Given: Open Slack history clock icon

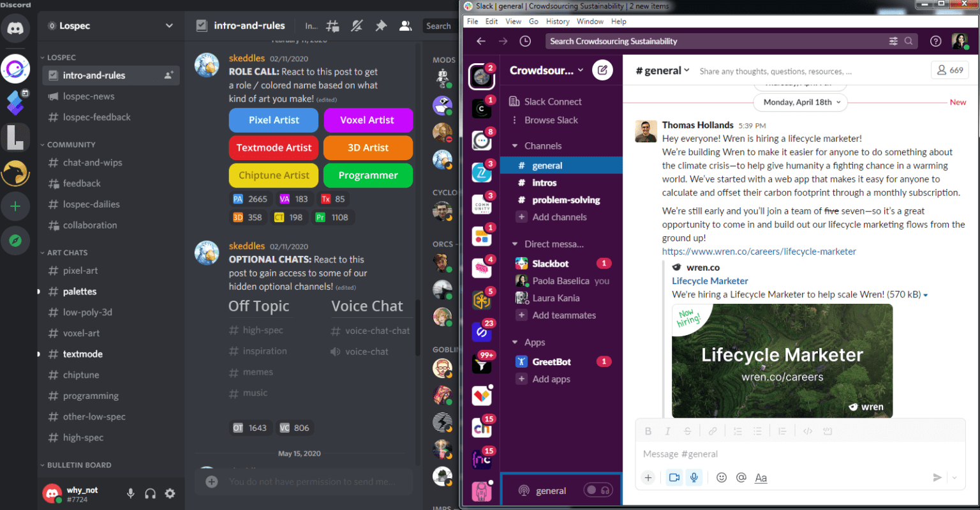Looking at the screenshot, I should pyautogui.click(x=525, y=41).
